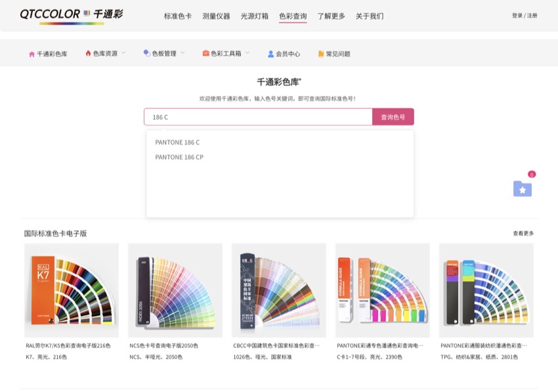The height and width of the screenshot is (392, 558).
Task: Open the 关于我们 menu
Action: [370, 16]
